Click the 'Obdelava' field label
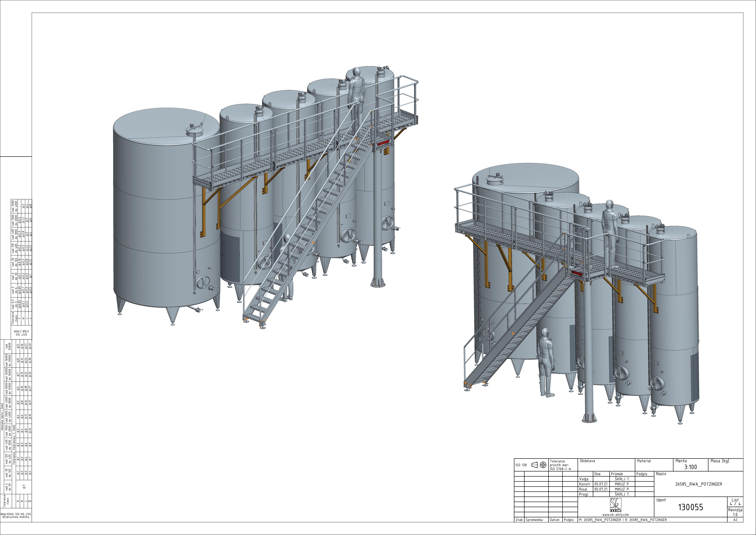The width and height of the screenshot is (756, 535). [587, 461]
